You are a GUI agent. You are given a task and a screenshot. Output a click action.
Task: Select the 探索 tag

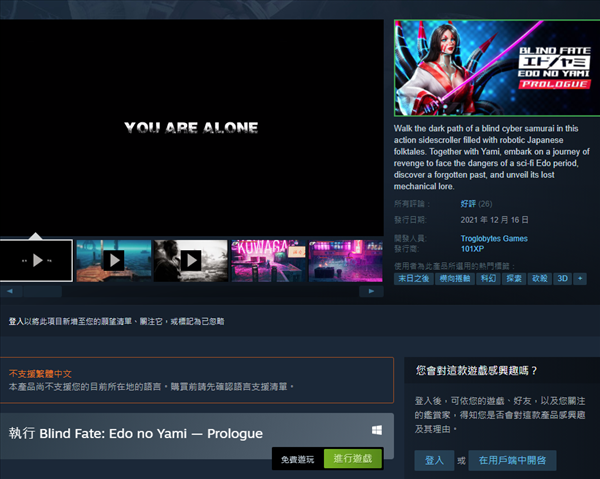pos(514,279)
